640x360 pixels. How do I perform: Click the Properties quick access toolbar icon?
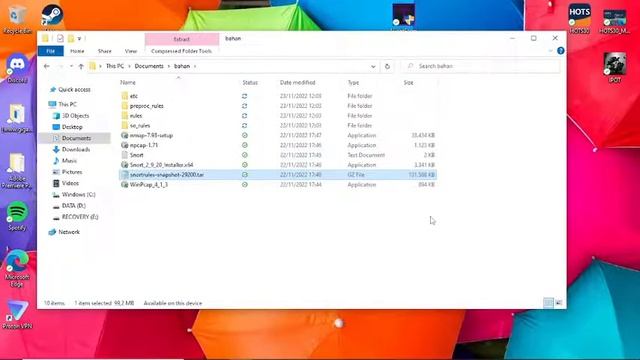coord(60,38)
